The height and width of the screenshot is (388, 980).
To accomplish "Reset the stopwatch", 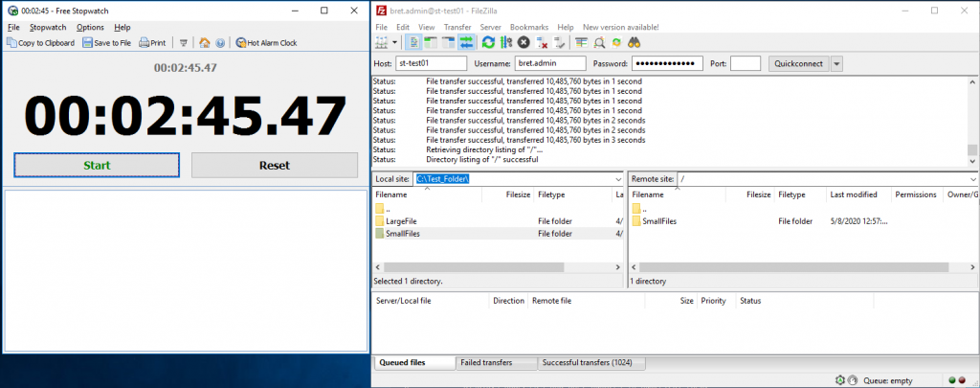I will coord(275,165).
